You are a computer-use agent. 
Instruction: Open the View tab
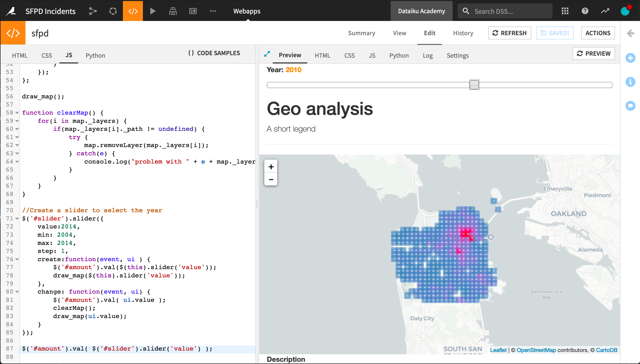pos(399,33)
